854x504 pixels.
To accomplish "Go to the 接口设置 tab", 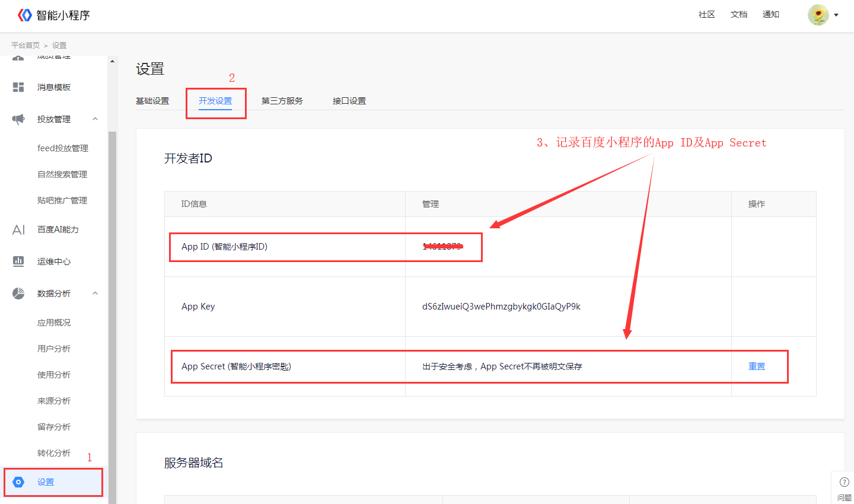I will pos(349,101).
